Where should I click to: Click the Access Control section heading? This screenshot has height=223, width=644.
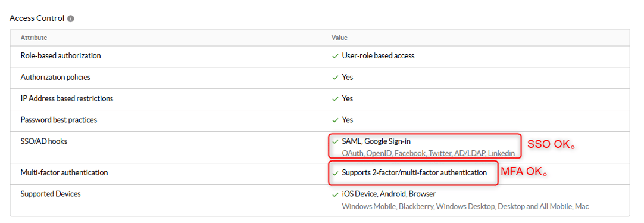(x=37, y=18)
